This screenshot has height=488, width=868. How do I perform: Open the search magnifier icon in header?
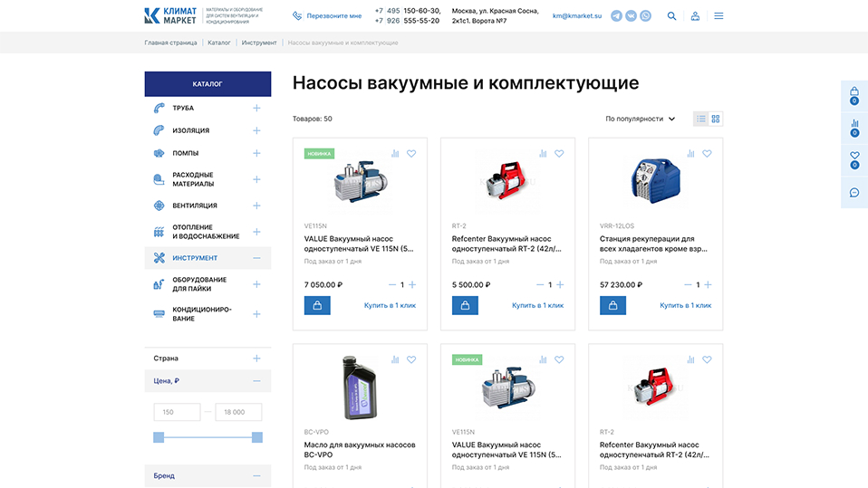click(671, 15)
